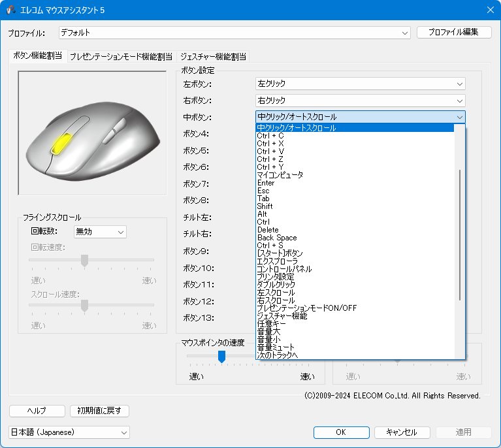Open the 左ボタン dropdown
This screenshot has height=448, width=501.
click(x=360, y=84)
